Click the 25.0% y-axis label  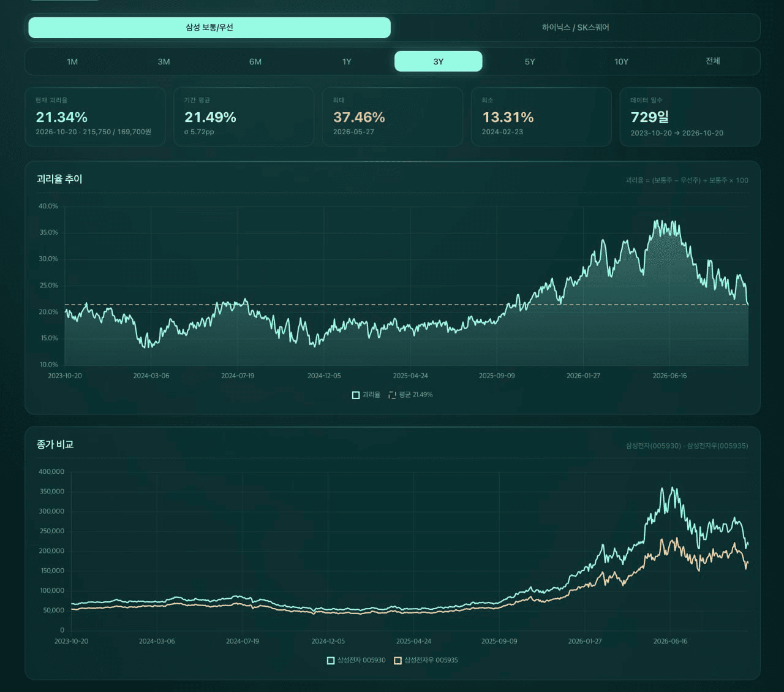48,286
